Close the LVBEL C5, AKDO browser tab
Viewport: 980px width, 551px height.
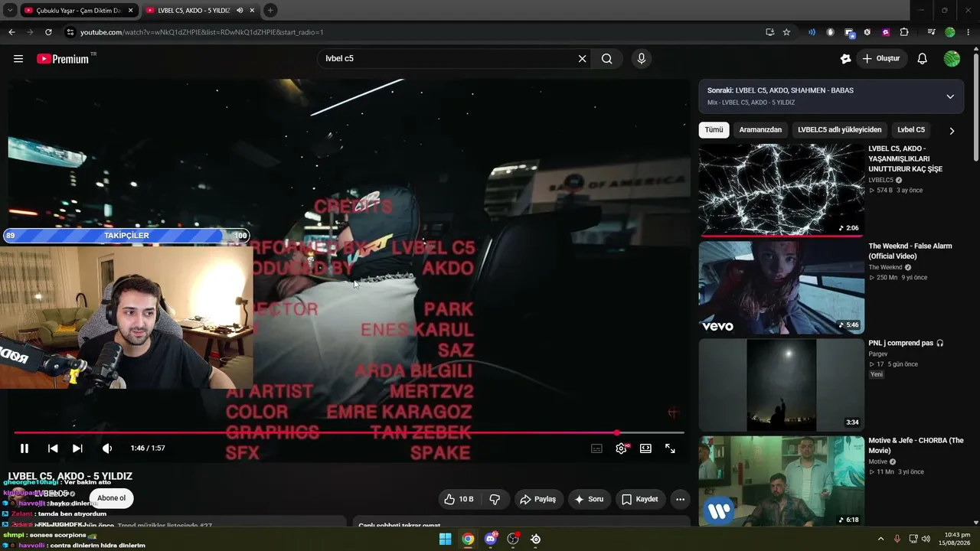click(x=253, y=11)
